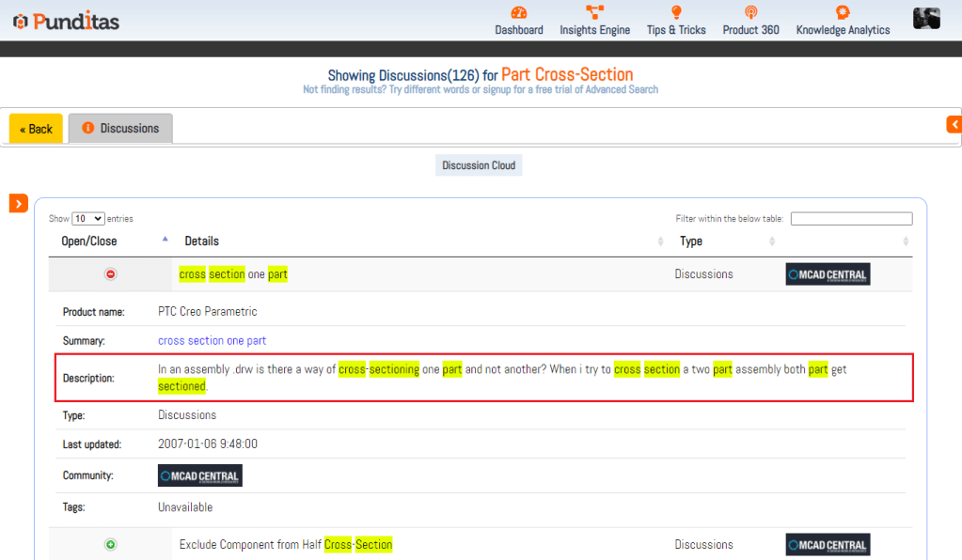Click the Filter within the table field
Viewport: 962px width, 560px height.
click(x=851, y=219)
